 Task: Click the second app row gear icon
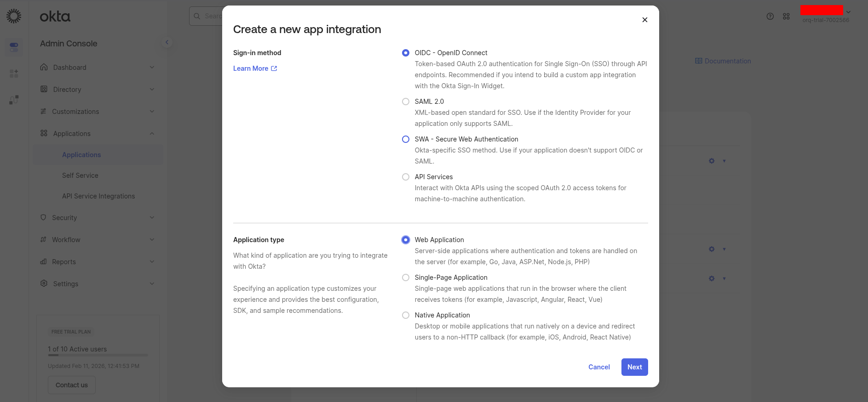coord(712,249)
